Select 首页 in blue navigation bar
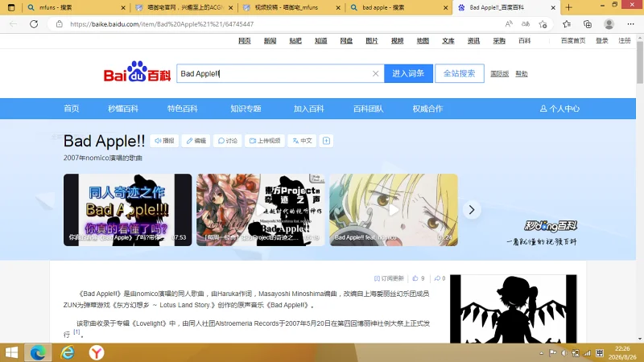 [x=72, y=109]
